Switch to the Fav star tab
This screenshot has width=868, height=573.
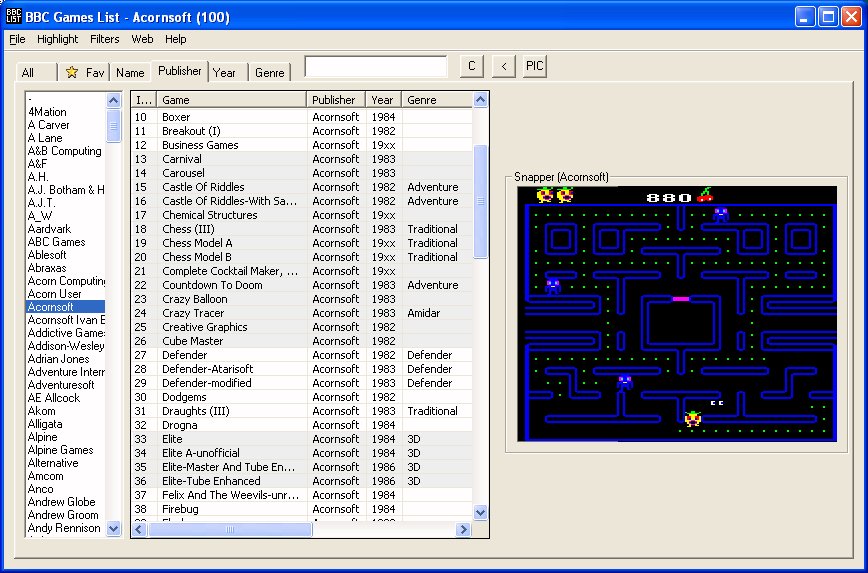point(84,73)
